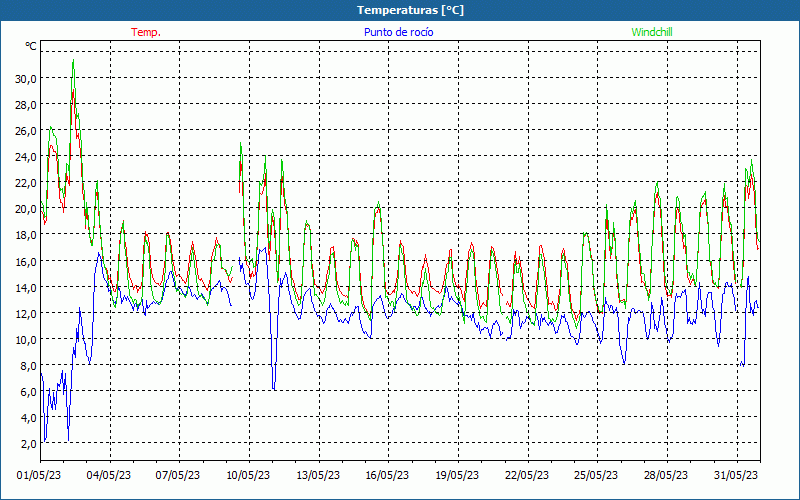Click the 01/05/23 date label
800x500 pixels.
pos(39,475)
